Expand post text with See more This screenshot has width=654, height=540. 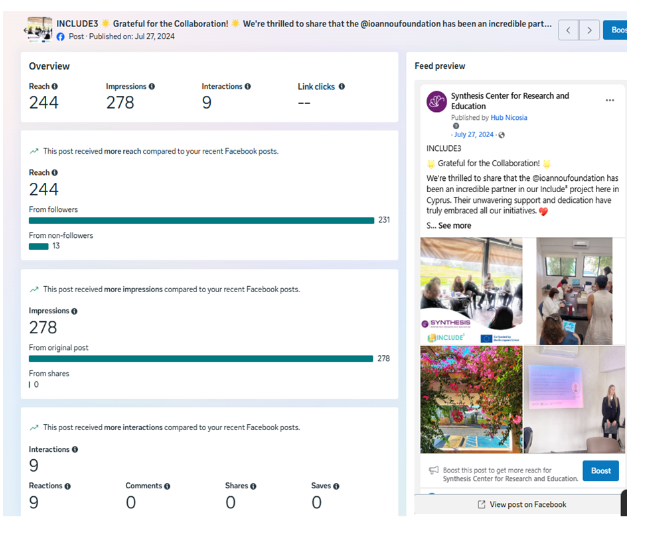[455, 226]
